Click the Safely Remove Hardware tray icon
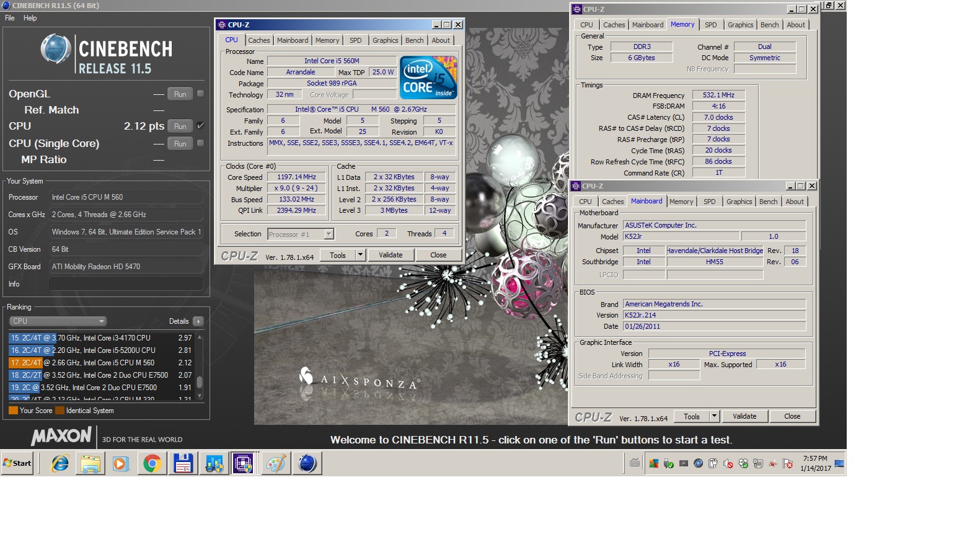The height and width of the screenshot is (552, 980). [x=668, y=463]
